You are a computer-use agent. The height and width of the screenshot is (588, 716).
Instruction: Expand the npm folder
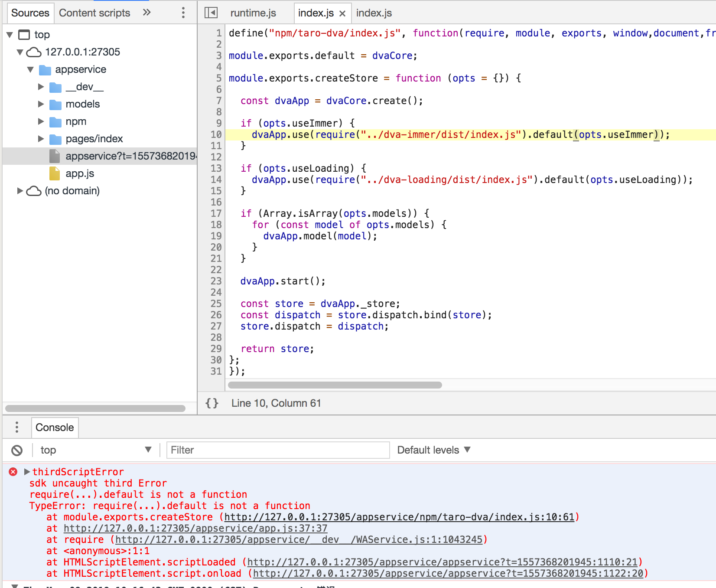41,121
